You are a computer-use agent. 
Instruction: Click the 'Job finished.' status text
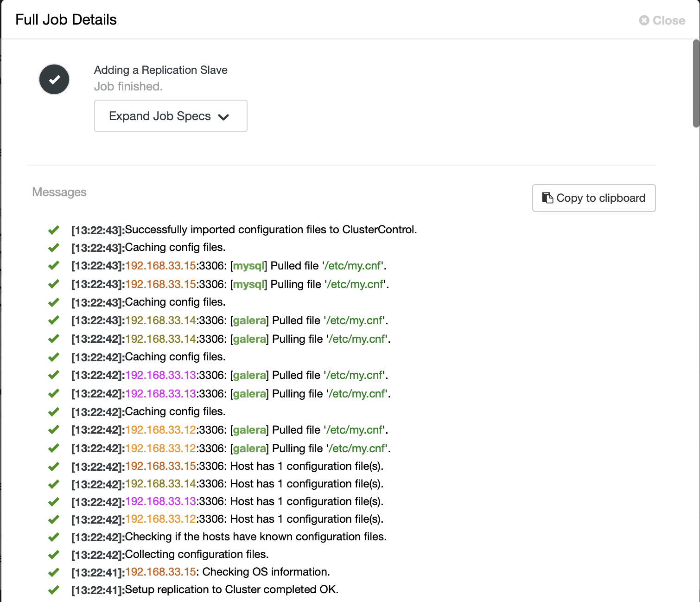click(128, 86)
